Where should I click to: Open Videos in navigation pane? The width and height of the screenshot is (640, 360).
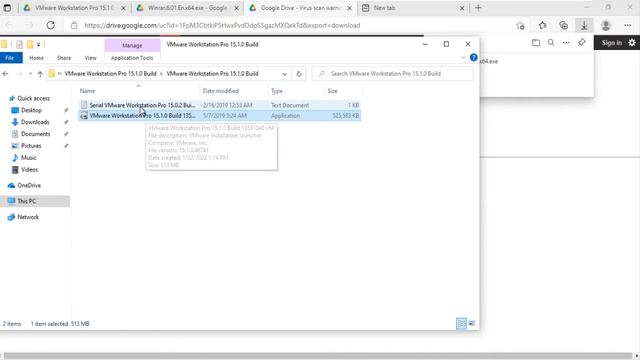point(29,169)
